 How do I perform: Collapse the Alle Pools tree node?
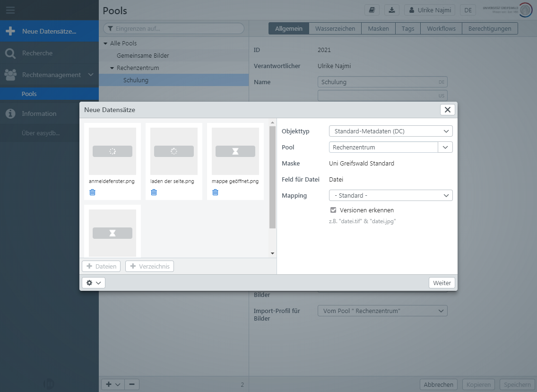105,43
